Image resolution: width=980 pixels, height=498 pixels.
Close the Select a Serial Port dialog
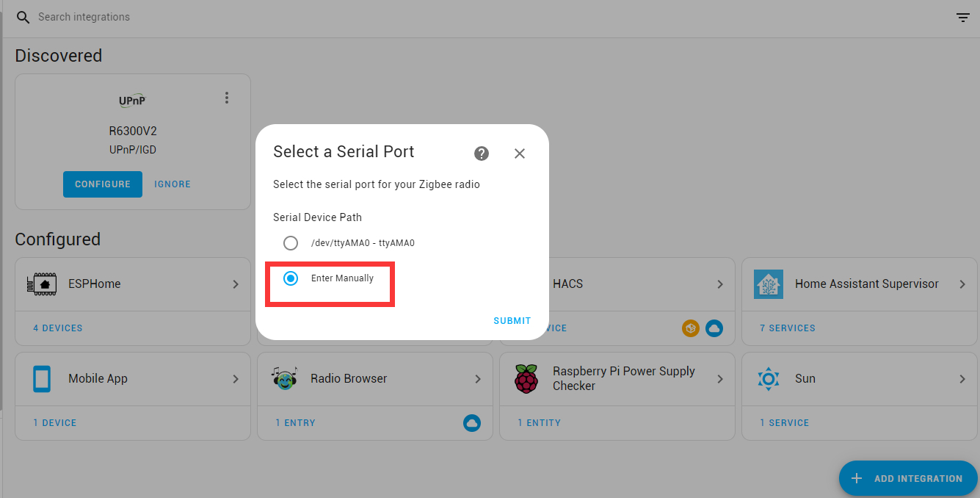coord(520,153)
